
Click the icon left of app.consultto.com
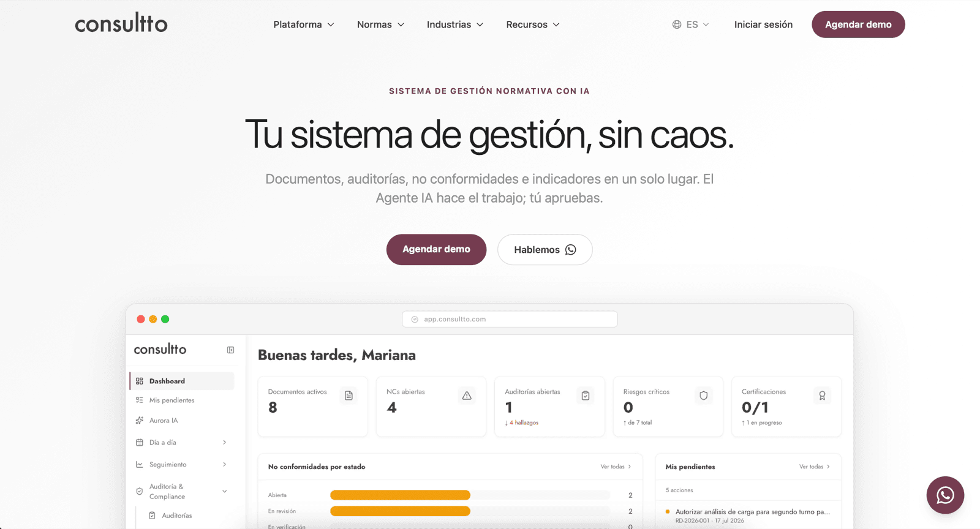pyautogui.click(x=415, y=319)
